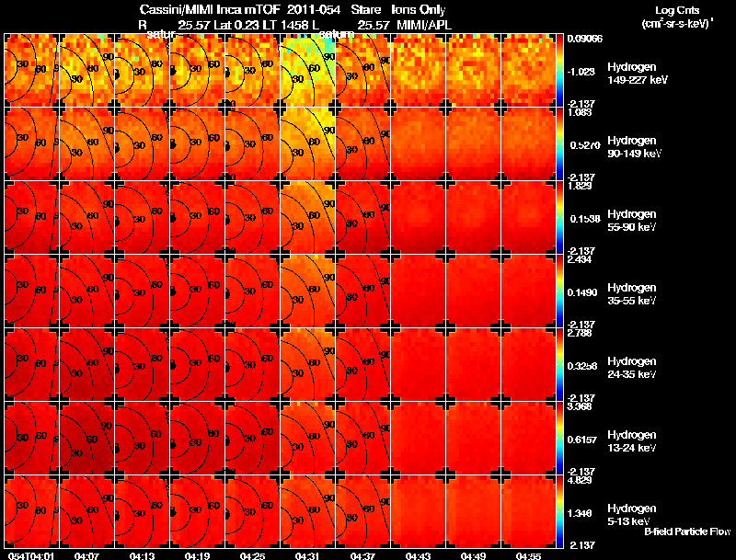The width and height of the screenshot is (736, 560).
Task: Click the '-1.023' color scale value
Action: coord(581,72)
